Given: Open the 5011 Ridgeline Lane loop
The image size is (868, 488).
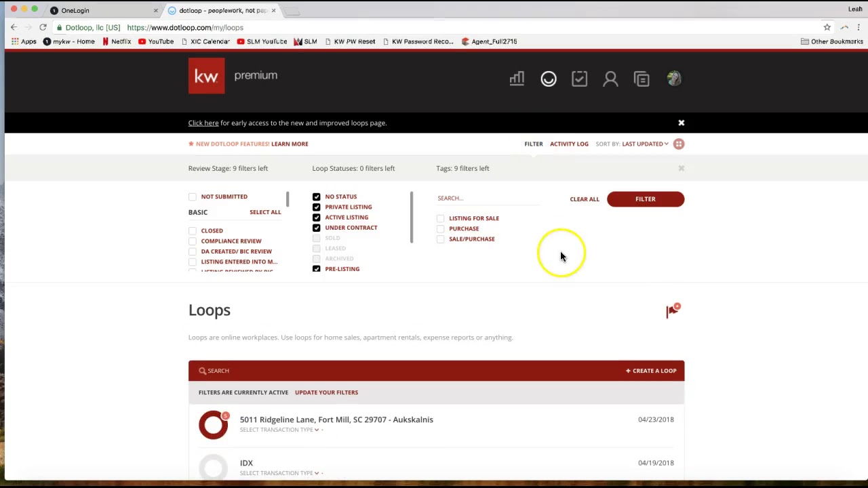Looking at the screenshot, I should (336, 420).
